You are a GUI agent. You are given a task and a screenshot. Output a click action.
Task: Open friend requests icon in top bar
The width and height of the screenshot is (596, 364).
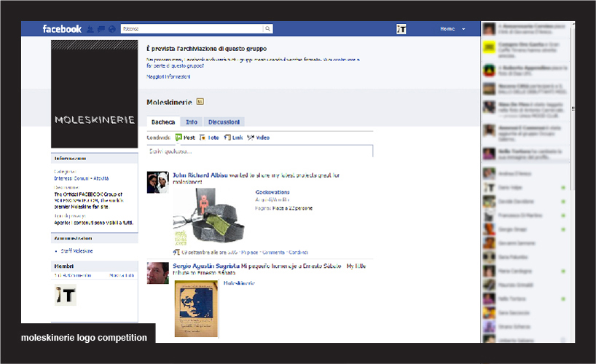coord(90,29)
